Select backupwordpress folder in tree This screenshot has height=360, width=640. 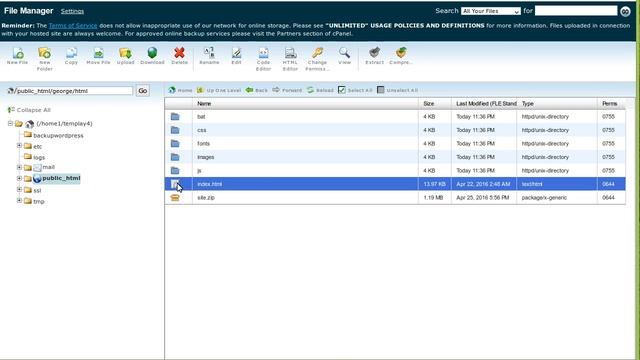[x=58, y=136]
